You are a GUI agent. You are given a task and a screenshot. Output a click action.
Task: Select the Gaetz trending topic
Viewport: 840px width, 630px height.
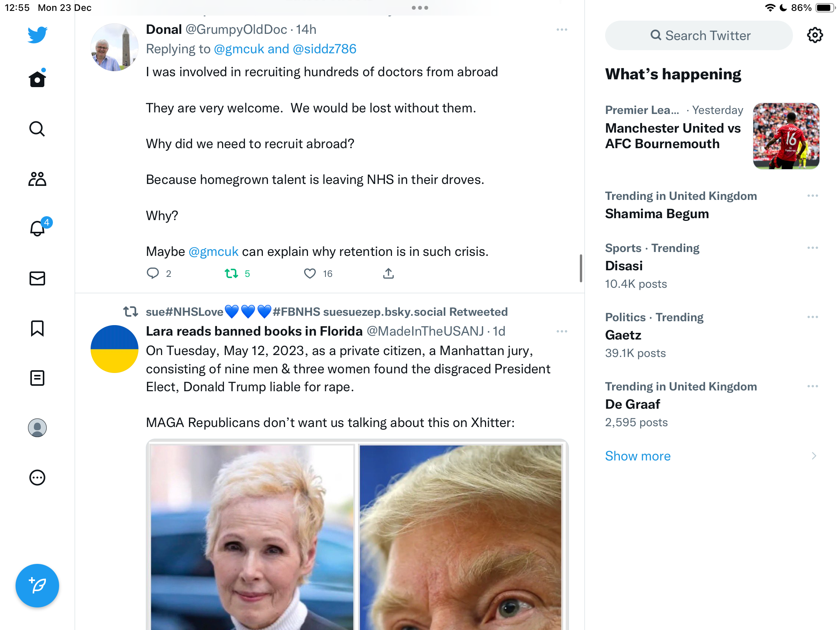pyautogui.click(x=712, y=335)
